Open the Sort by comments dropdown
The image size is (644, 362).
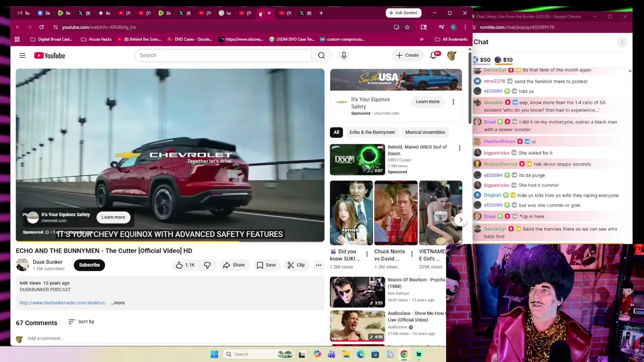tap(81, 322)
